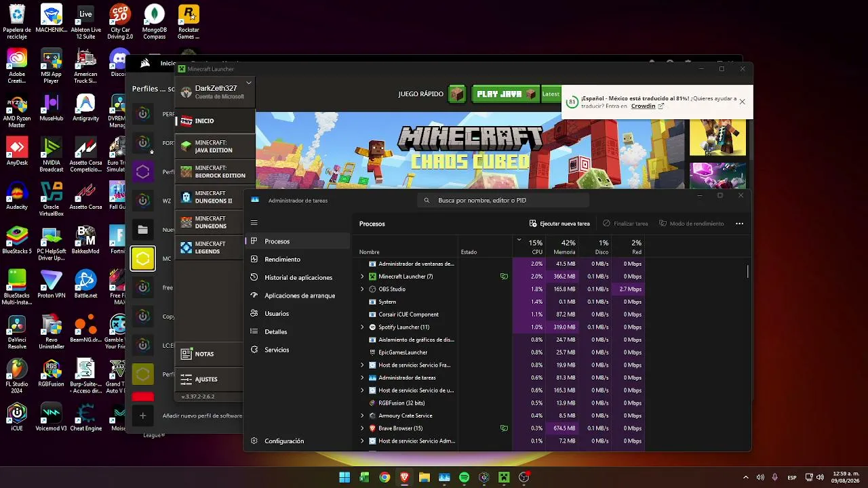
Task: Open Configuración gear in Task Manager
Action: click(x=277, y=441)
